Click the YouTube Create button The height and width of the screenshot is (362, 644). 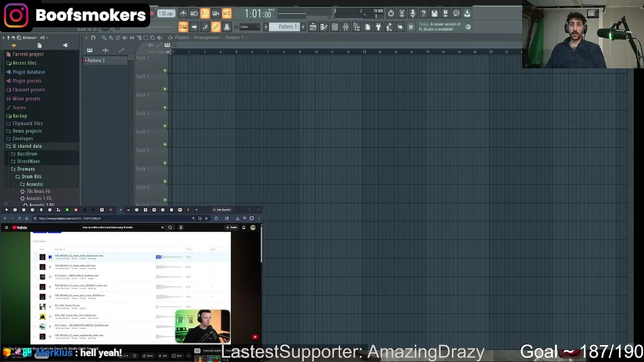coord(232,228)
